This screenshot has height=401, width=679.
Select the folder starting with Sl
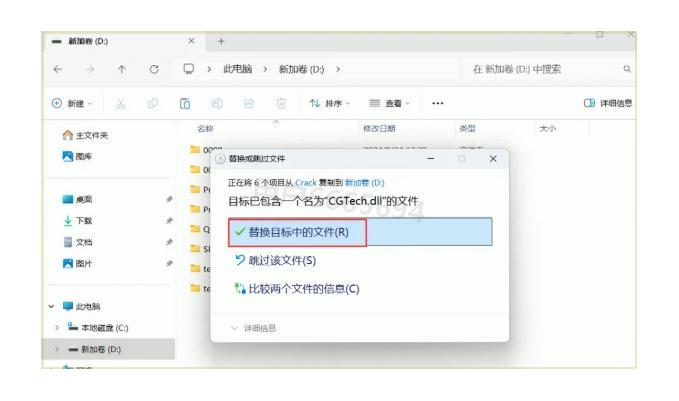click(200, 249)
